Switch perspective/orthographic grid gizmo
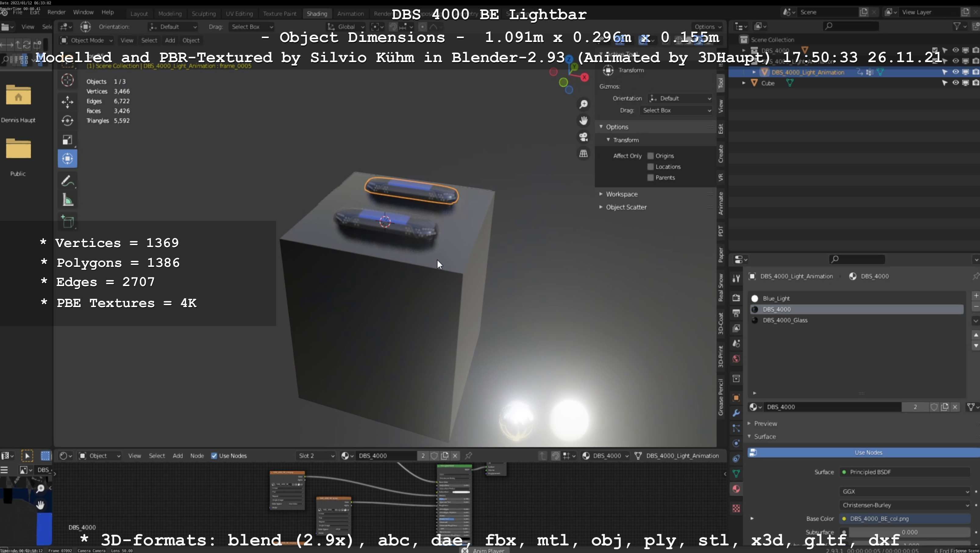The height and width of the screenshot is (553, 980). pos(583,153)
